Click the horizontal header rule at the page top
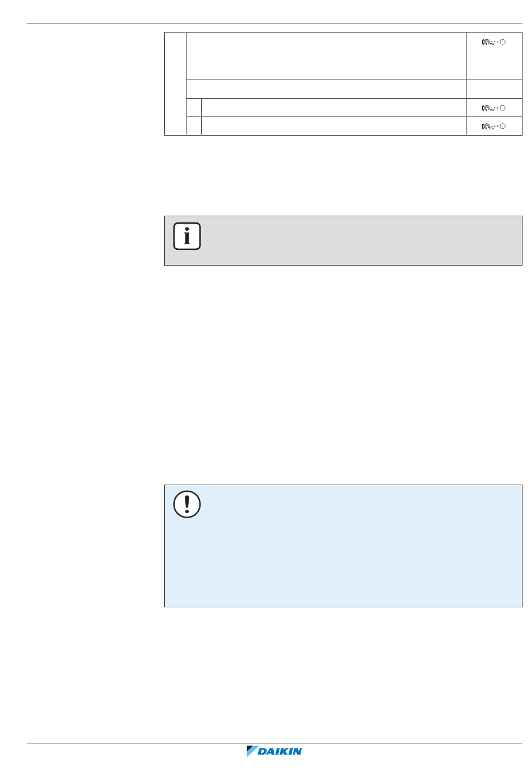Image resolution: width=532 pixels, height=772 pixels. [274, 24]
